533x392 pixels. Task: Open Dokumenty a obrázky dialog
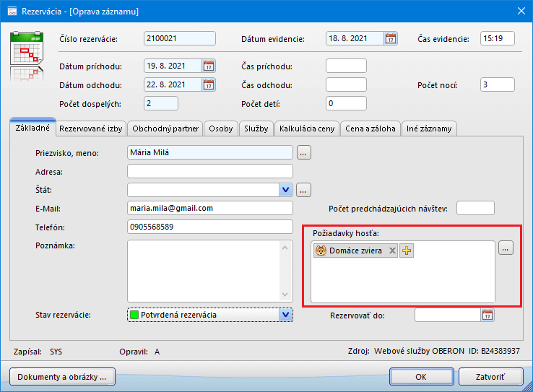pyautogui.click(x=61, y=376)
